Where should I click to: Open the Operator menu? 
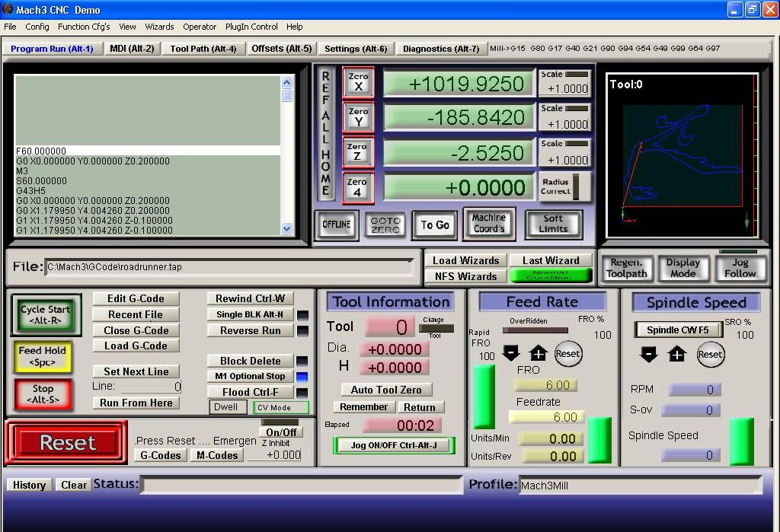click(x=200, y=27)
